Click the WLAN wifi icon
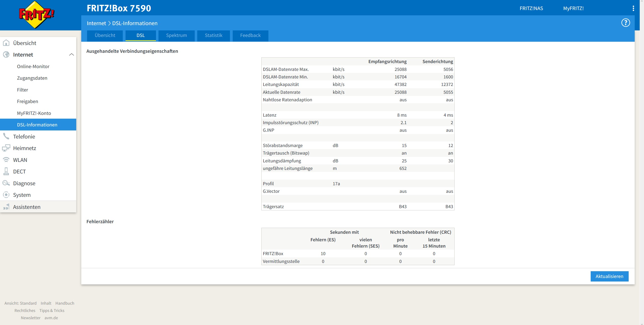The image size is (644, 325). (x=6, y=160)
